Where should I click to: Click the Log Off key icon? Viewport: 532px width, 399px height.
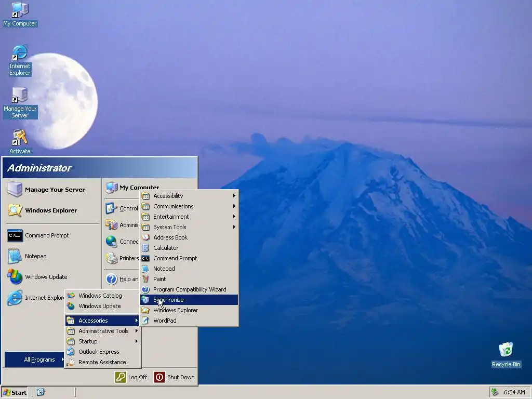[x=121, y=377]
